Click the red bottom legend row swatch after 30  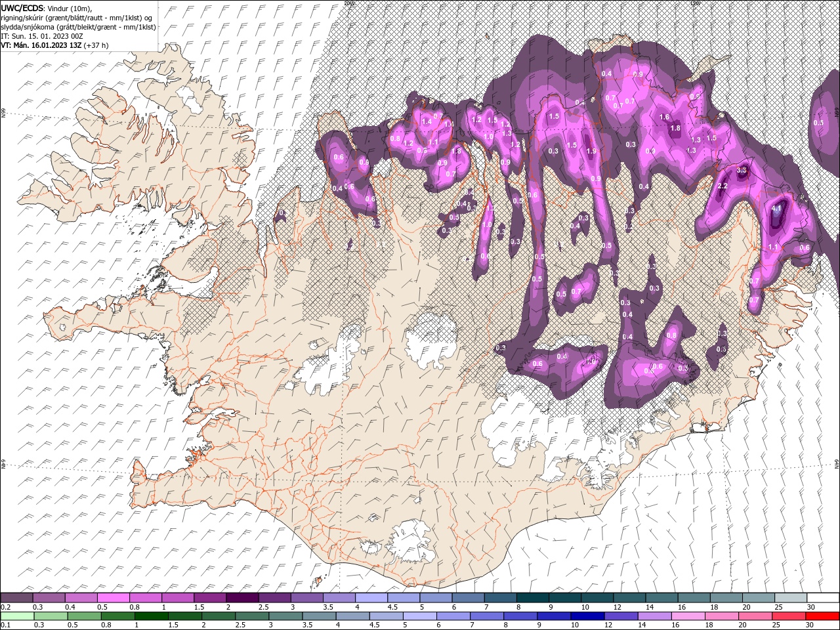(x=822, y=616)
